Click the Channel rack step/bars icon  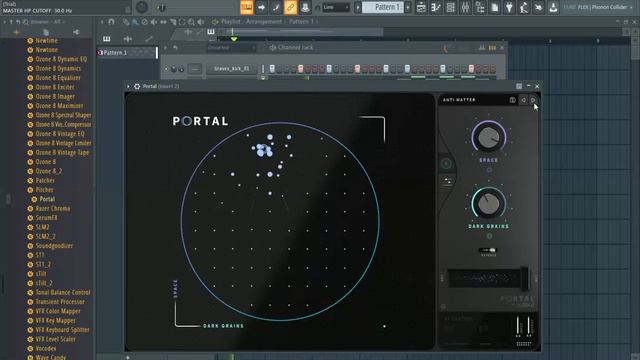coord(492,48)
